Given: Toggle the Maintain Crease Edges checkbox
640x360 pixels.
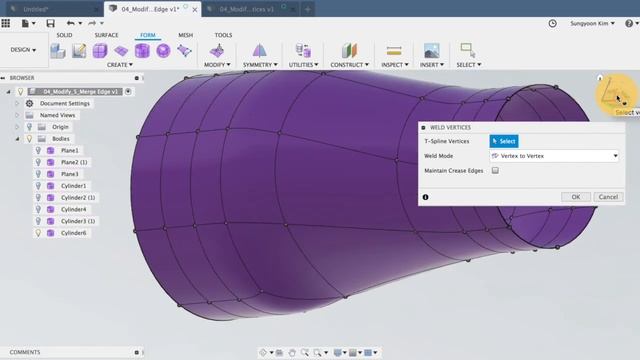Looking at the screenshot, I should coord(495,170).
